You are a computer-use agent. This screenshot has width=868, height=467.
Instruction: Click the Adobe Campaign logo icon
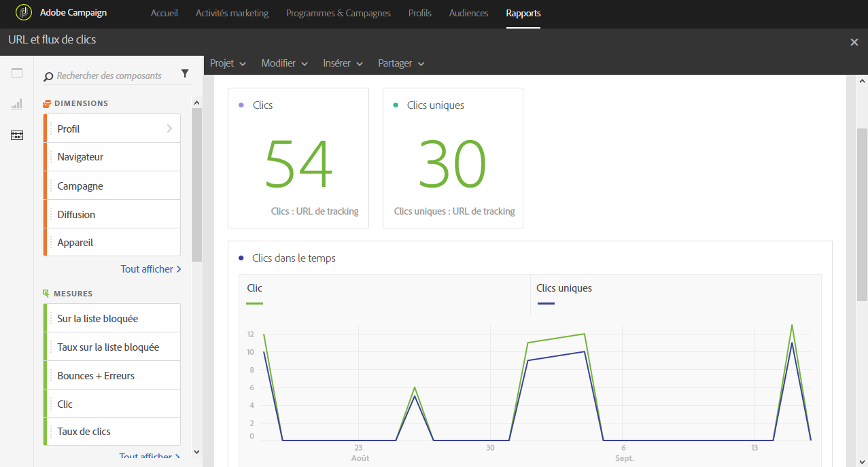pos(24,13)
